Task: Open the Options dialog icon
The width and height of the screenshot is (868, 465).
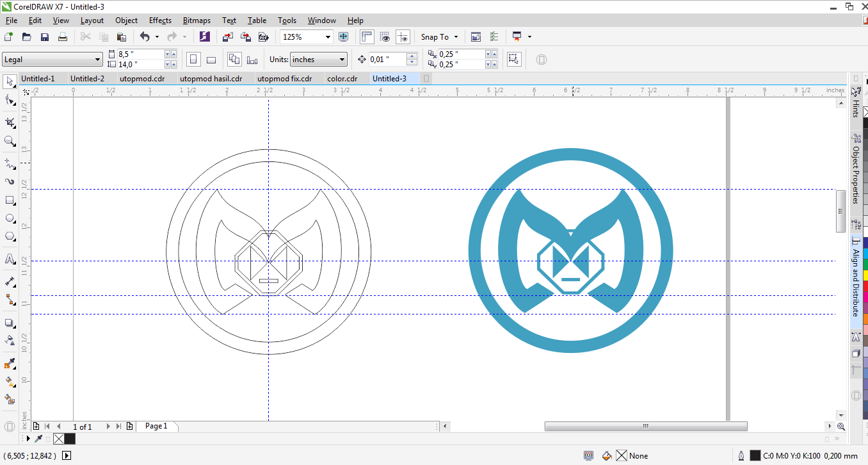Action: click(x=494, y=37)
